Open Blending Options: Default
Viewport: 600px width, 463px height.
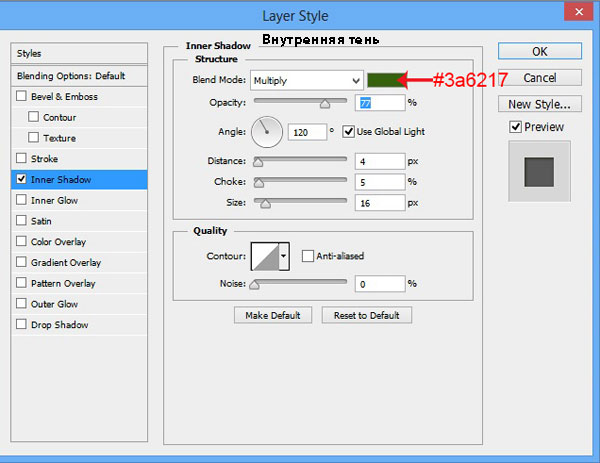pyautogui.click(x=79, y=76)
